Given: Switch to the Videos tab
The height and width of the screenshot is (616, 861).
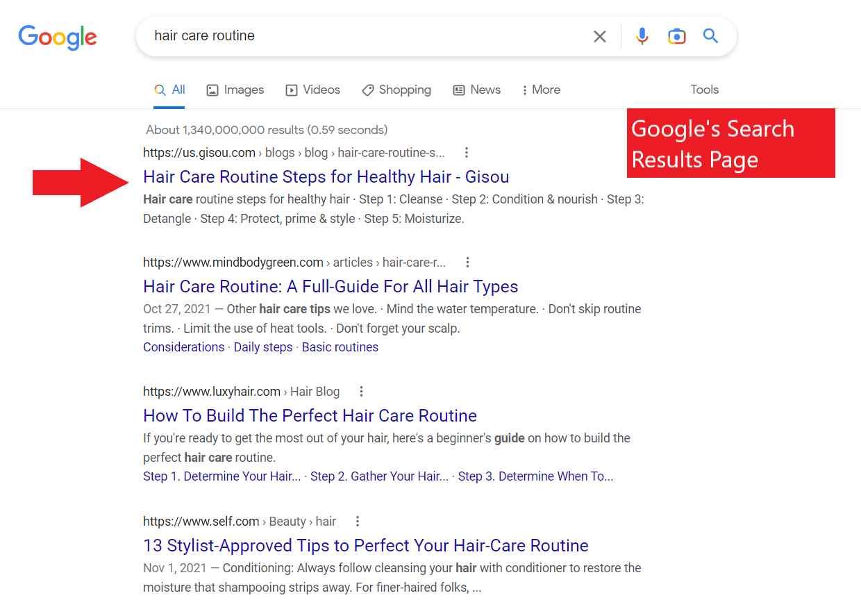Looking at the screenshot, I should point(313,90).
